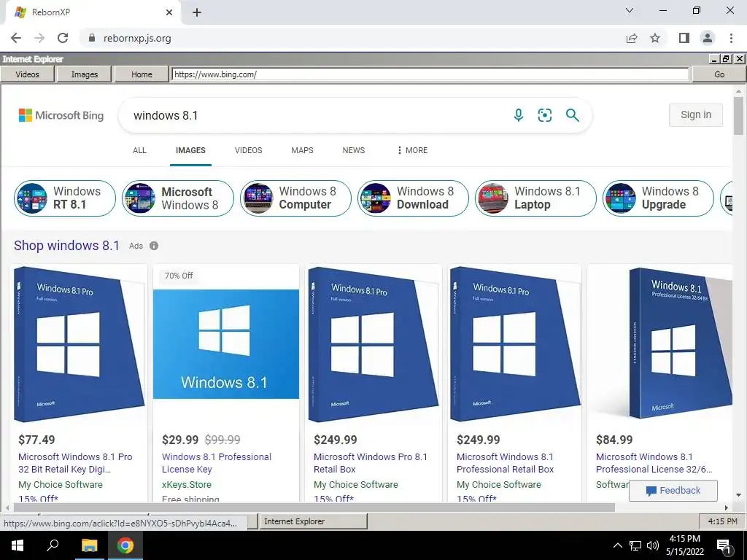Open the NEWS tab

354,150
